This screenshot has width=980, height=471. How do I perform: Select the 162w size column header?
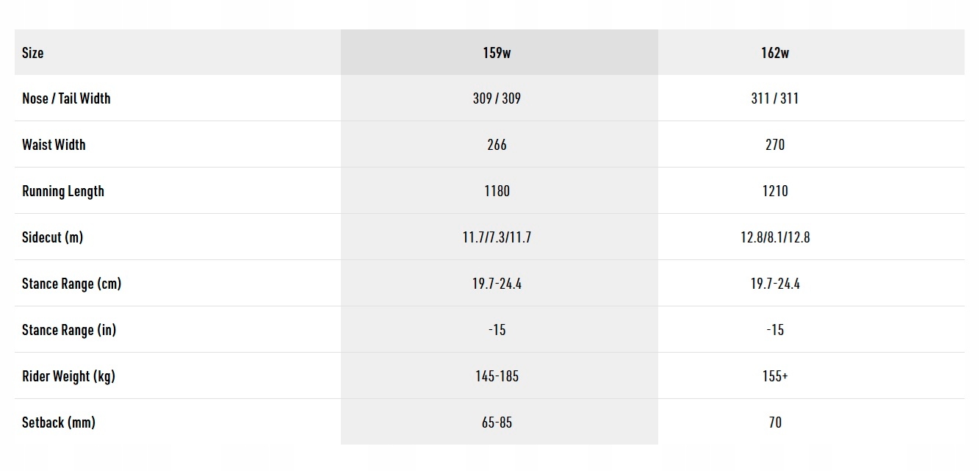pyautogui.click(x=775, y=53)
